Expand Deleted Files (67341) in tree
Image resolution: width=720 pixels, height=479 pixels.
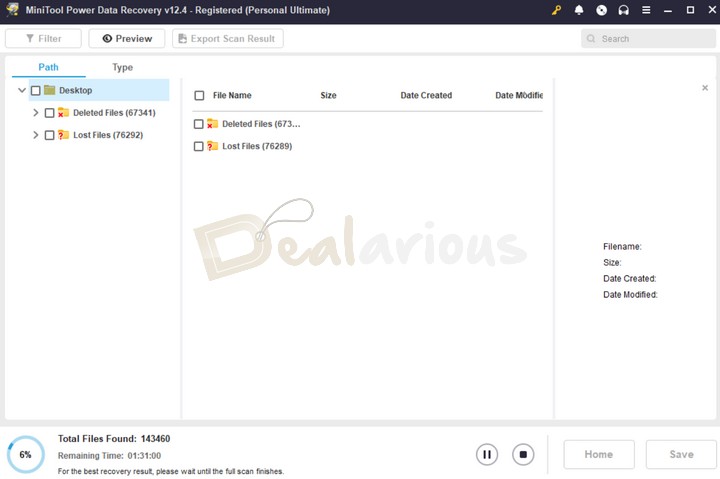(35, 113)
